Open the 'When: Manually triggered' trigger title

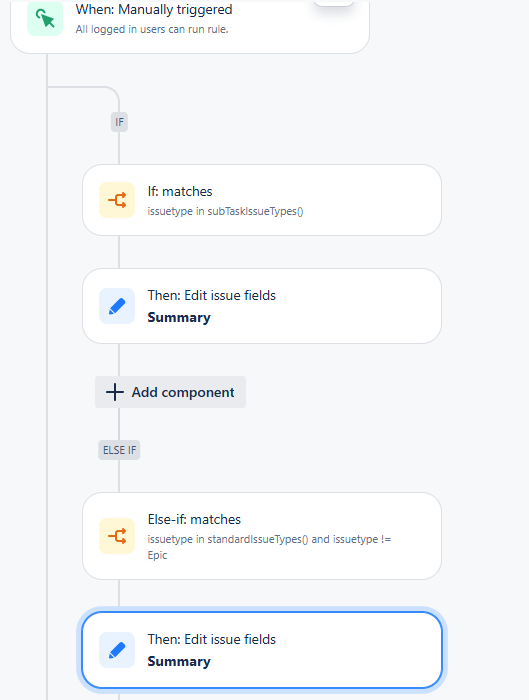point(154,9)
